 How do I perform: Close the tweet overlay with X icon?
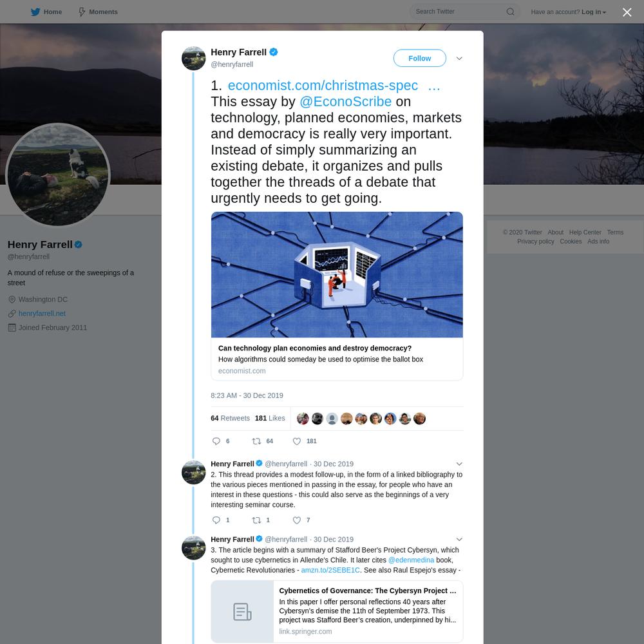tap(627, 12)
